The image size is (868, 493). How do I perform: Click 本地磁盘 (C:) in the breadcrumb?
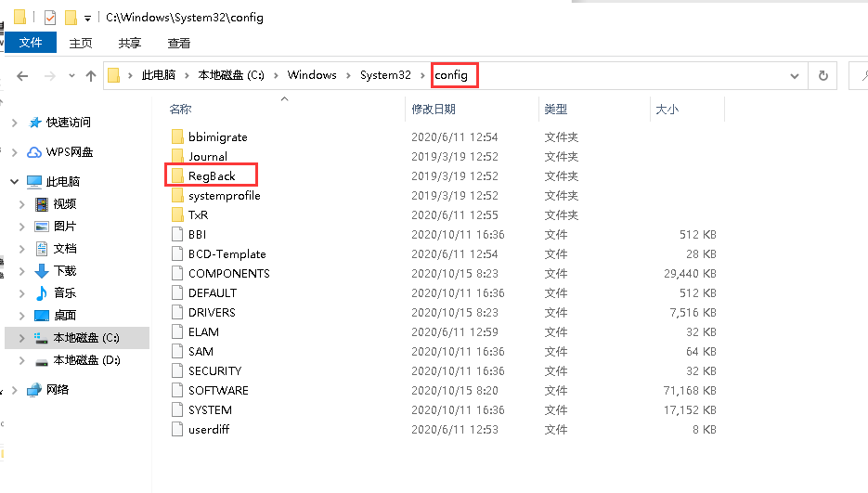coord(231,75)
